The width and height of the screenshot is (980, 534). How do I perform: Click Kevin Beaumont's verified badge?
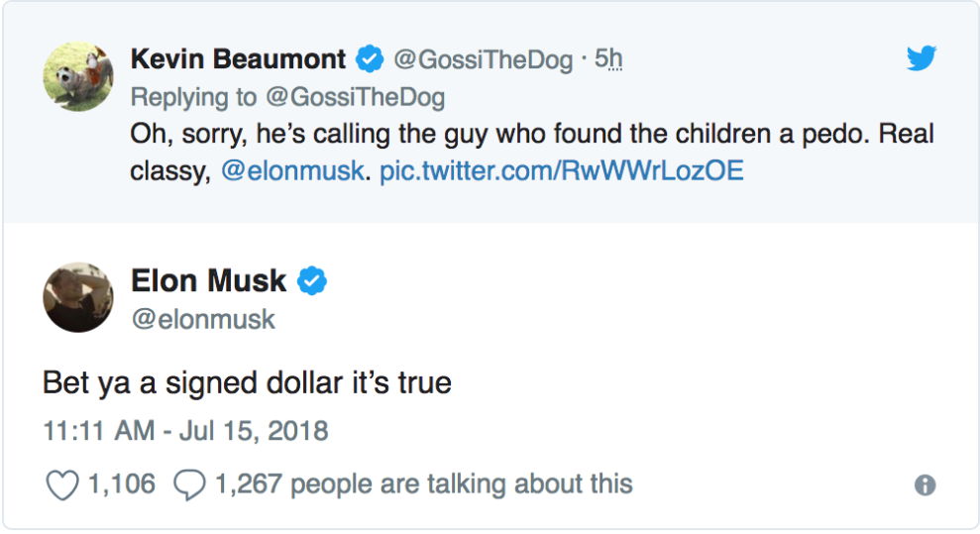coord(370,59)
